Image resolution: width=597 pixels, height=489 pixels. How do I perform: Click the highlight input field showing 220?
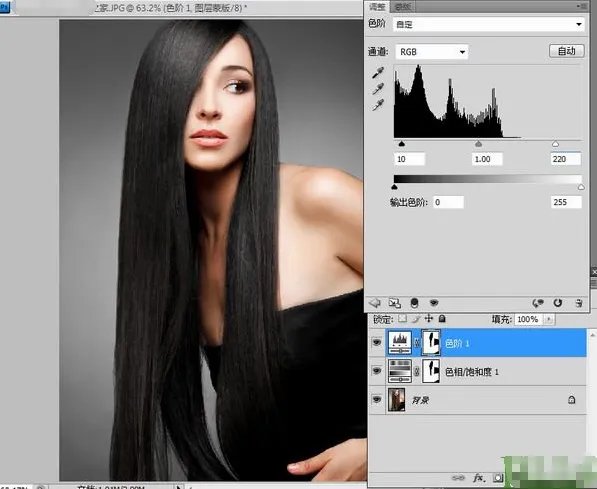(565, 159)
